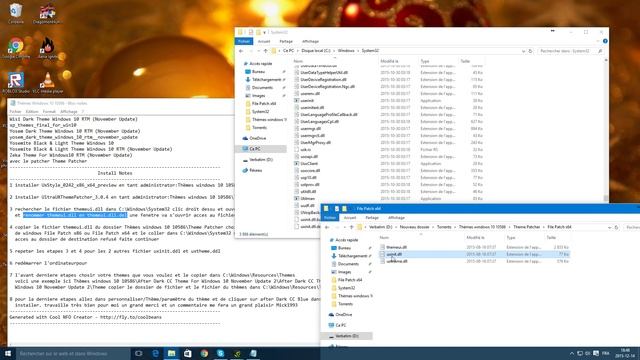The image size is (640, 360).
Task: Open the Fichier tab in System32 window
Action: click(x=244, y=41)
